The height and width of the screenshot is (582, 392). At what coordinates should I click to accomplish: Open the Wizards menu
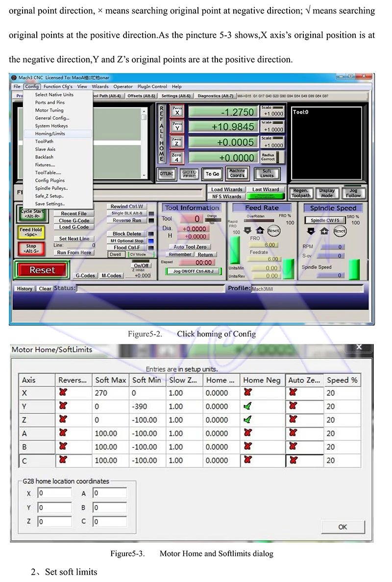pos(100,87)
